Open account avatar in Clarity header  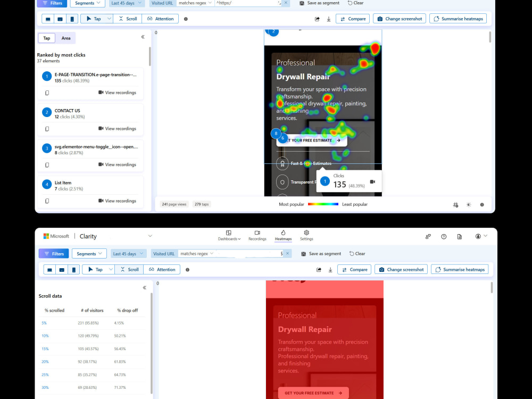pos(478,236)
